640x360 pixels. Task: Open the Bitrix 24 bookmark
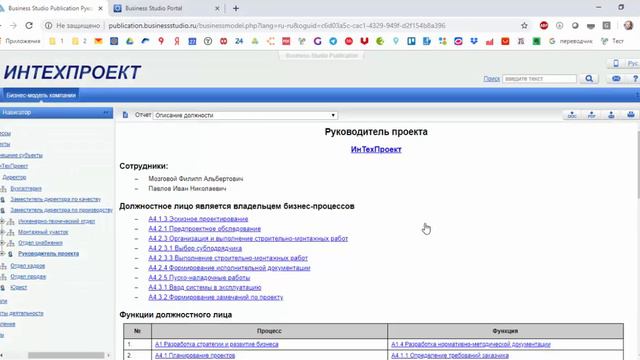tap(239, 41)
